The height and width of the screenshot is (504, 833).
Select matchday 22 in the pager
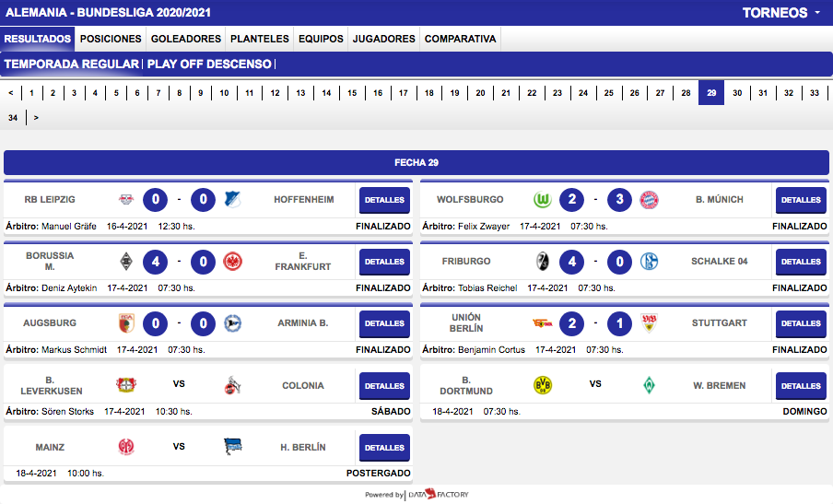pyautogui.click(x=532, y=93)
